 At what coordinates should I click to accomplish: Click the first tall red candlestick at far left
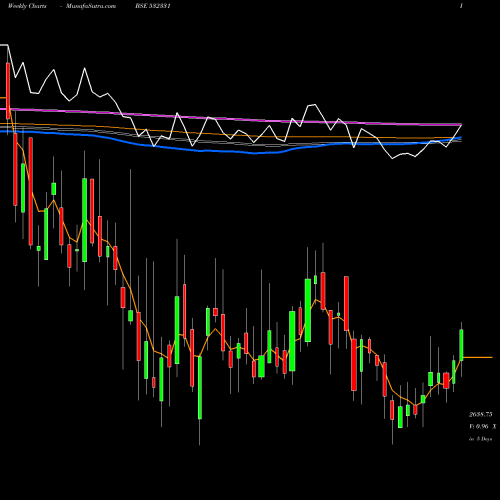coord(8,91)
